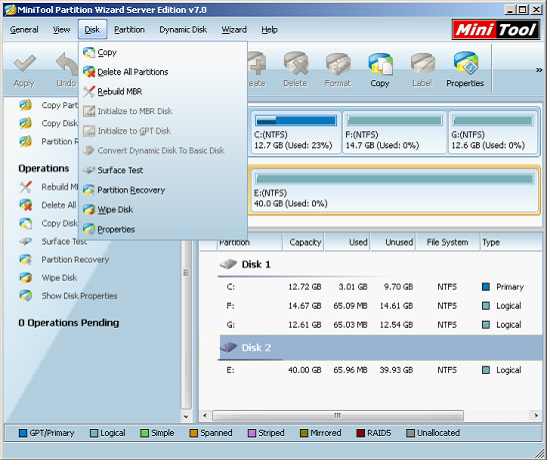Open the Partition menu
The width and height of the screenshot is (547, 460).
pyautogui.click(x=129, y=30)
